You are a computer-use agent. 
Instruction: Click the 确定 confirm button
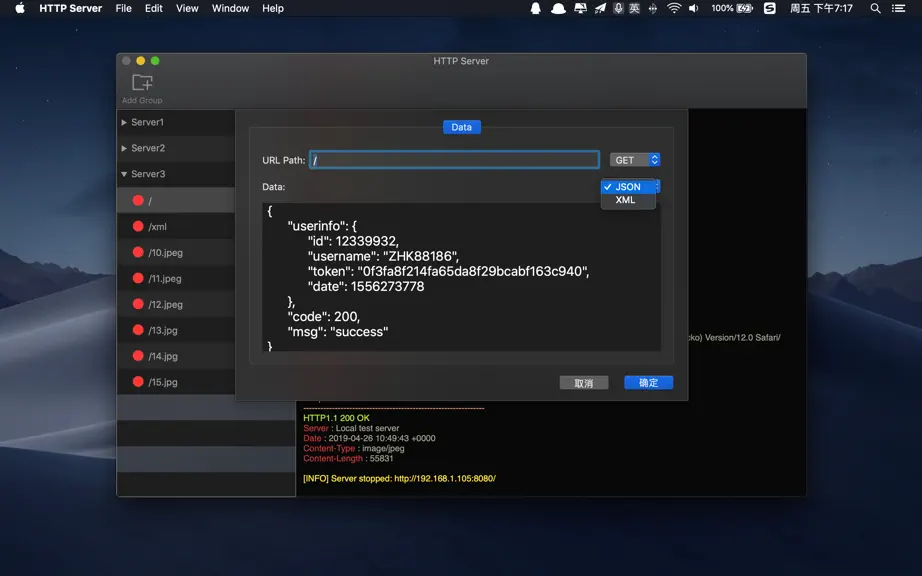tap(649, 383)
